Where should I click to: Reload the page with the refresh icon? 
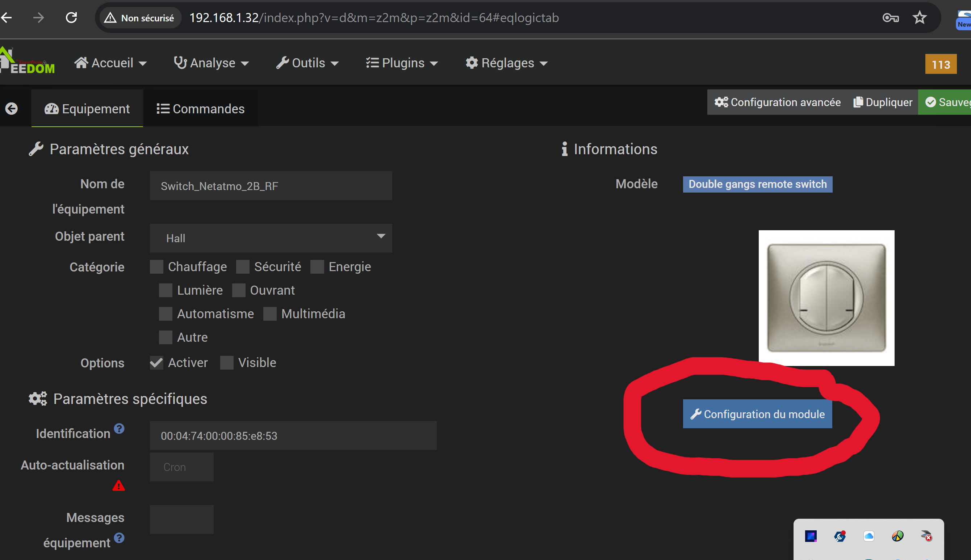(x=72, y=18)
